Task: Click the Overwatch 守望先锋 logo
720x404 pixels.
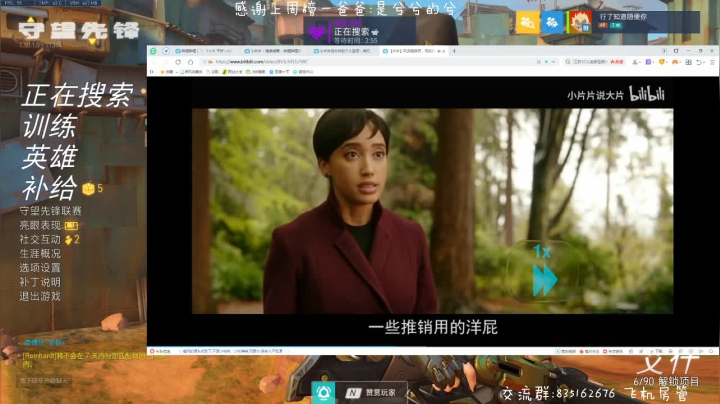Action: point(79,31)
